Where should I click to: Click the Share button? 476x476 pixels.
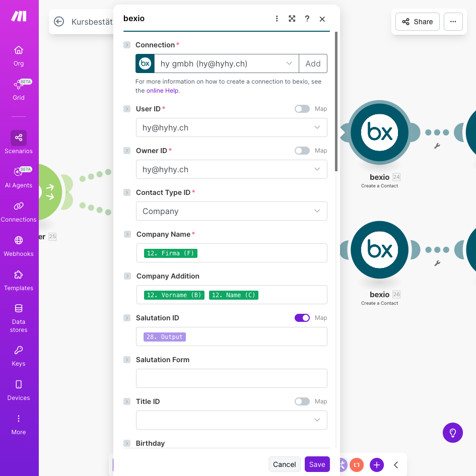pos(417,22)
